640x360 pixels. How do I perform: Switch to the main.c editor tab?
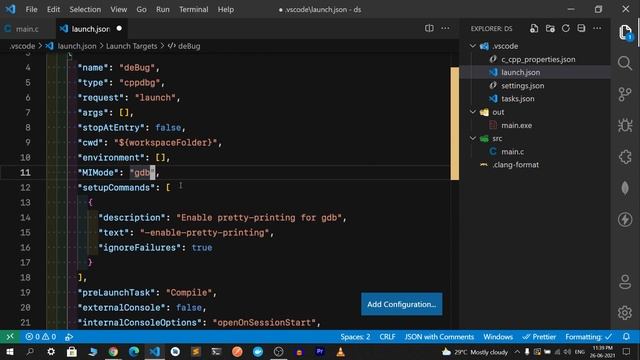[27, 29]
